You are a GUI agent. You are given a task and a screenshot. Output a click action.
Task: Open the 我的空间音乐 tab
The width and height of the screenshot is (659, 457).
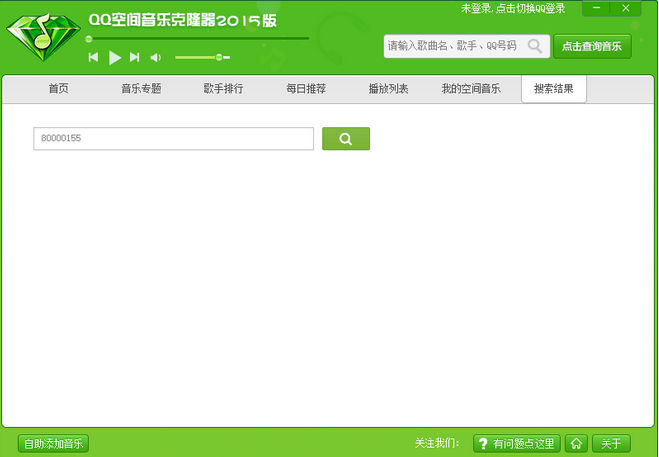click(x=471, y=89)
